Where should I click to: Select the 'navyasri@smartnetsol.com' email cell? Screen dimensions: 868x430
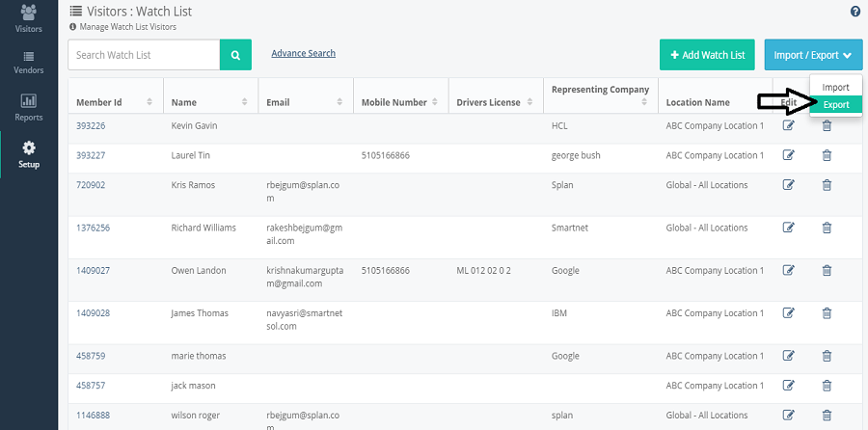click(x=305, y=320)
